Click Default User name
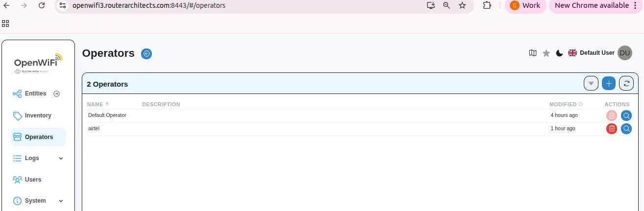The image size is (644, 211). click(x=597, y=53)
